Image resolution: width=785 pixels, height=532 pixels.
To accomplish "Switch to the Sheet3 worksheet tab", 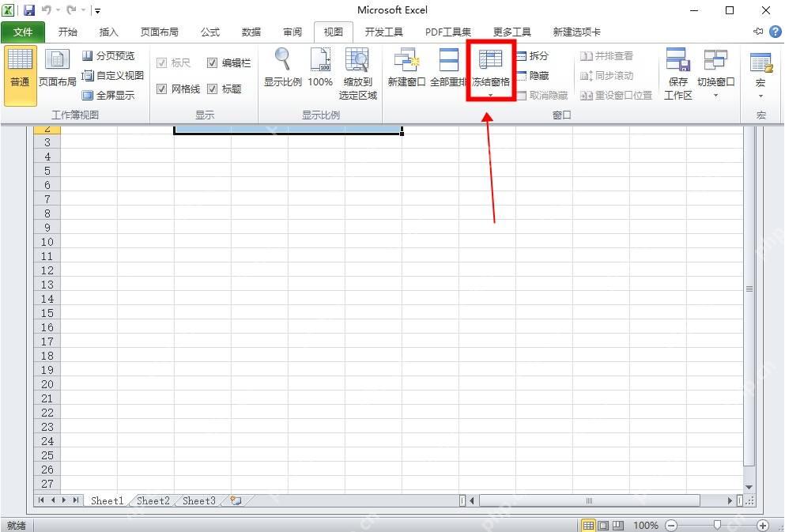I will [198, 500].
